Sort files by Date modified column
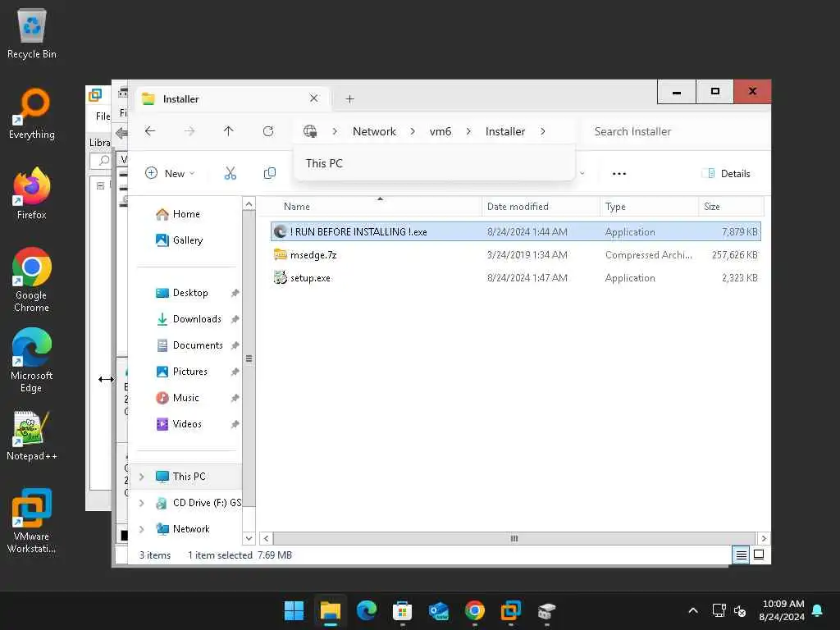The image size is (840, 630). [x=541, y=207]
